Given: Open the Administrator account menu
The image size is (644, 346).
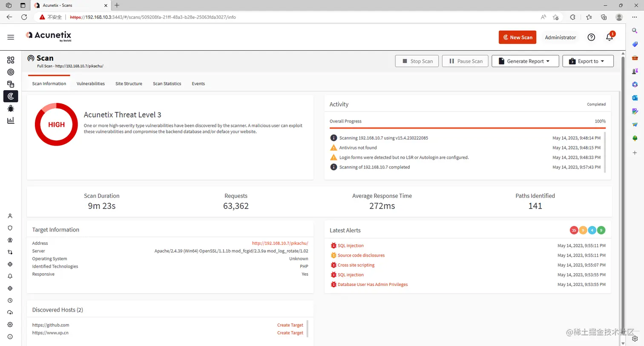Looking at the screenshot, I should pos(560,37).
